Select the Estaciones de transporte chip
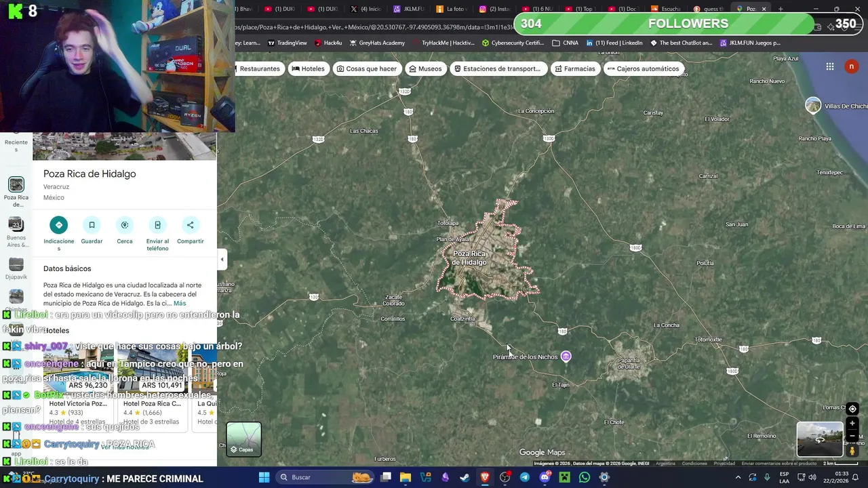The height and width of the screenshot is (488, 868). (x=498, y=68)
